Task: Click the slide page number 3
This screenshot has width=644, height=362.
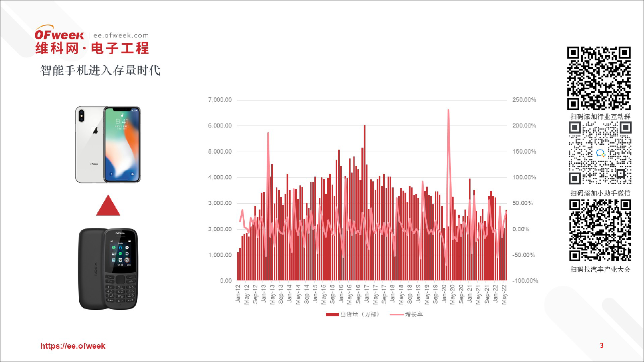Action: (602, 346)
